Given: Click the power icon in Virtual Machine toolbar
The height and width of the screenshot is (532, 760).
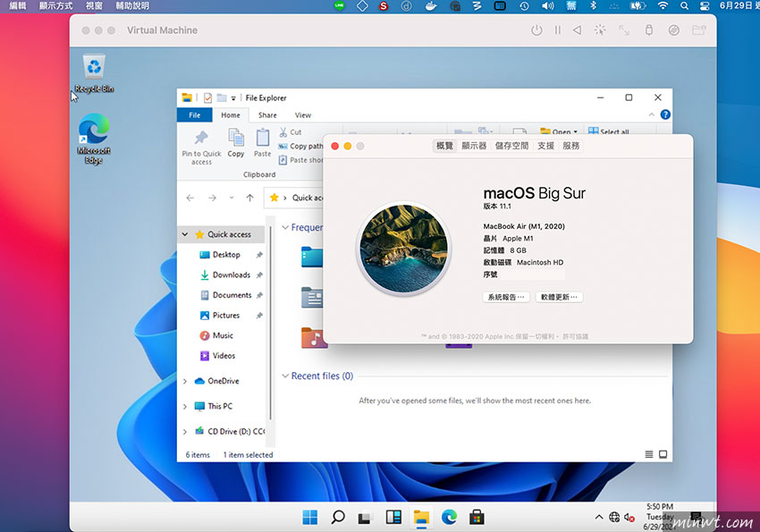Looking at the screenshot, I should tap(536, 30).
